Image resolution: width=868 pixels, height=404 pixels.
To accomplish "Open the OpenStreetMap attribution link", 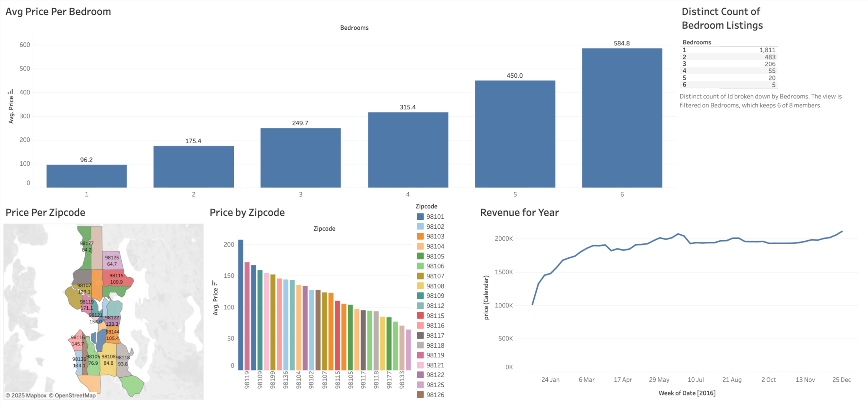I will [x=72, y=395].
